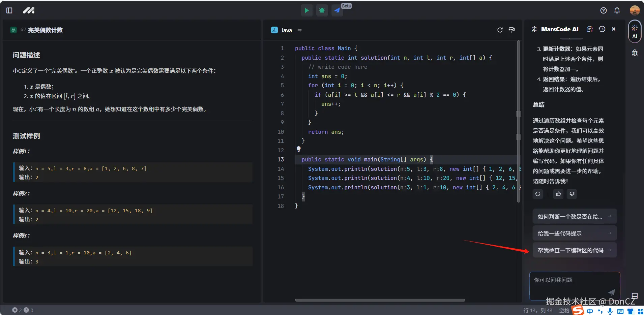Click the Beta submit paper-plane icon

337,10
